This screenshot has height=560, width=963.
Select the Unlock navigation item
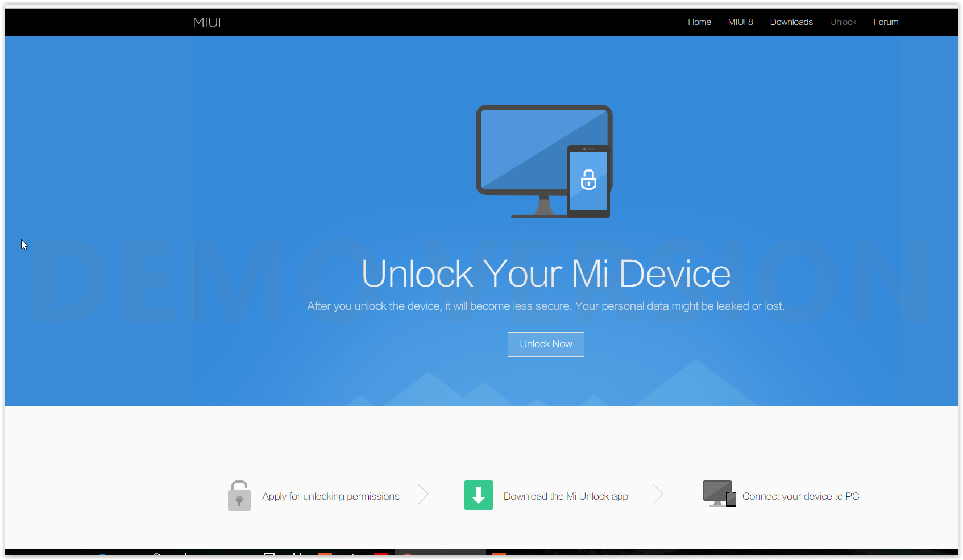[x=843, y=22]
